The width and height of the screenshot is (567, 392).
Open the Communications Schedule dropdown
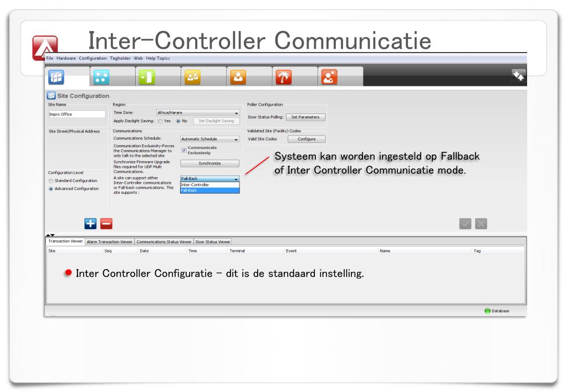[210, 139]
